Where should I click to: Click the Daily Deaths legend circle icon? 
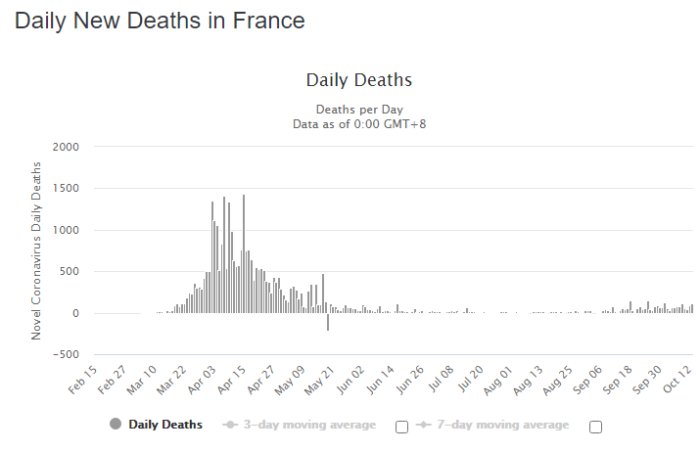pyautogui.click(x=115, y=423)
